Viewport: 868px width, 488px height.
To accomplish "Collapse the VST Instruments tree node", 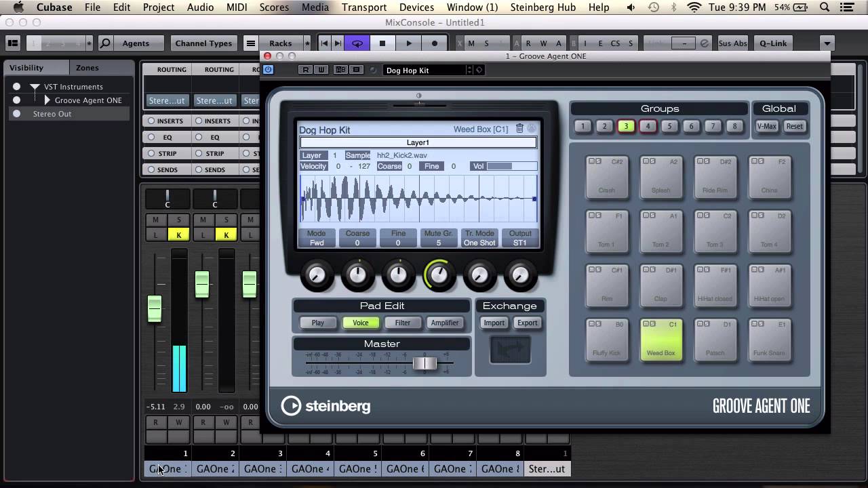I will pos(35,87).
